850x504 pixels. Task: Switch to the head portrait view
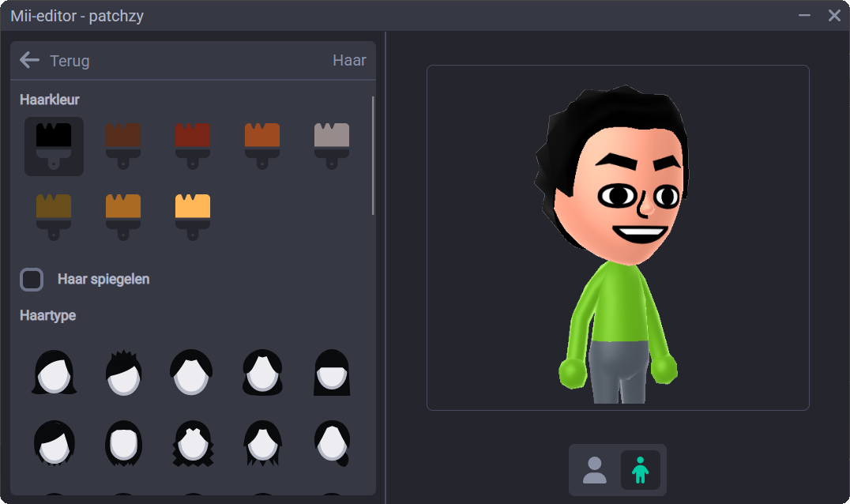pos(595,470)
